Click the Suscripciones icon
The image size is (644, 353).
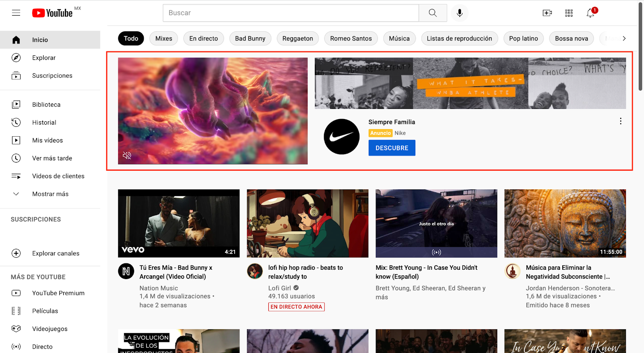(x=16, y=76)
